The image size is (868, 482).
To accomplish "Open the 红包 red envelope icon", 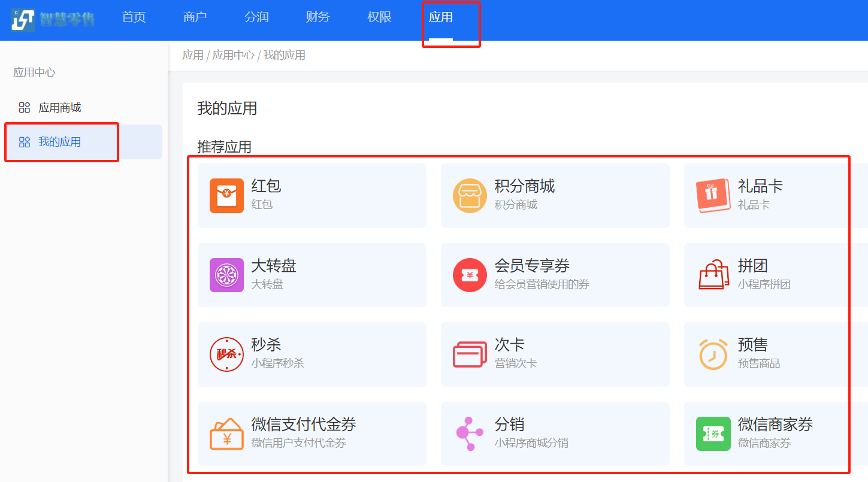I will pyautogui.click(x=226, y=196).
